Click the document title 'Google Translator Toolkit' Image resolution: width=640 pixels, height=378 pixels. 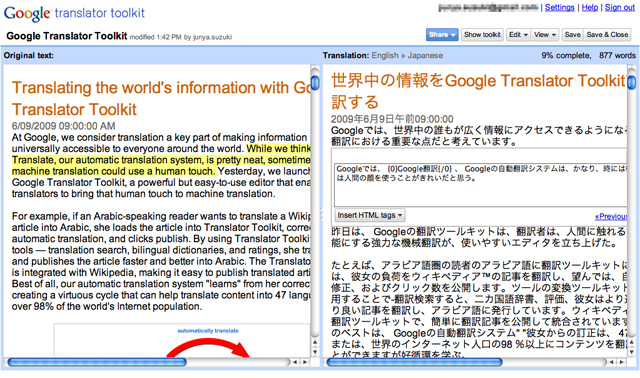(x=67, y=36)
